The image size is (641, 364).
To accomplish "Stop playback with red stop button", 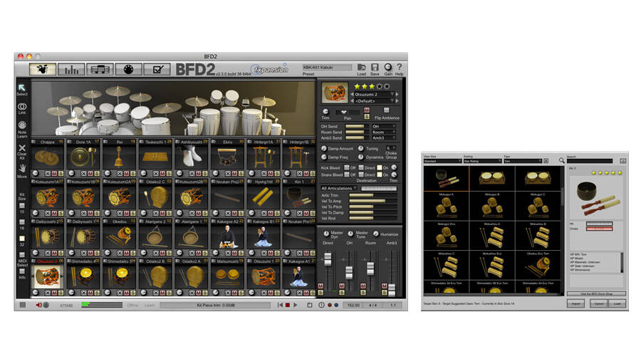I will tap(288, 305).
